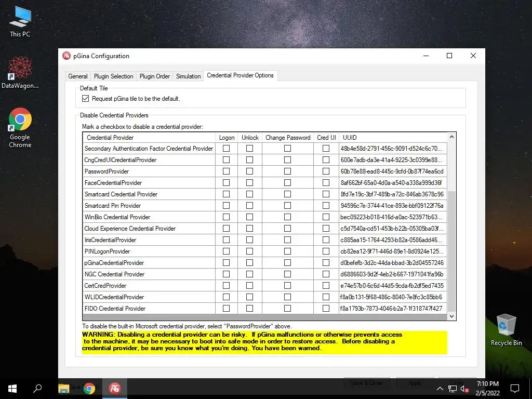Click the Unlock column header
The height and width of the screenshot is (399, 532).
(x=250, y=137)
